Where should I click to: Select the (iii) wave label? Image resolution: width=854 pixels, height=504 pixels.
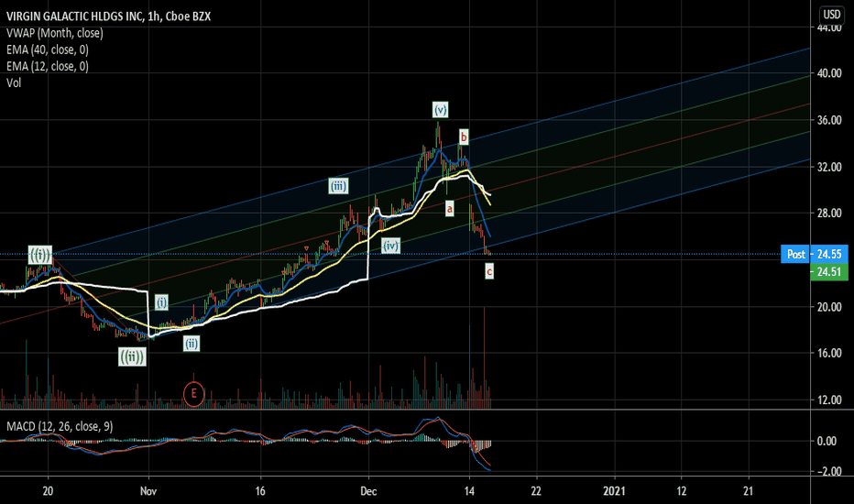[338, 186]
